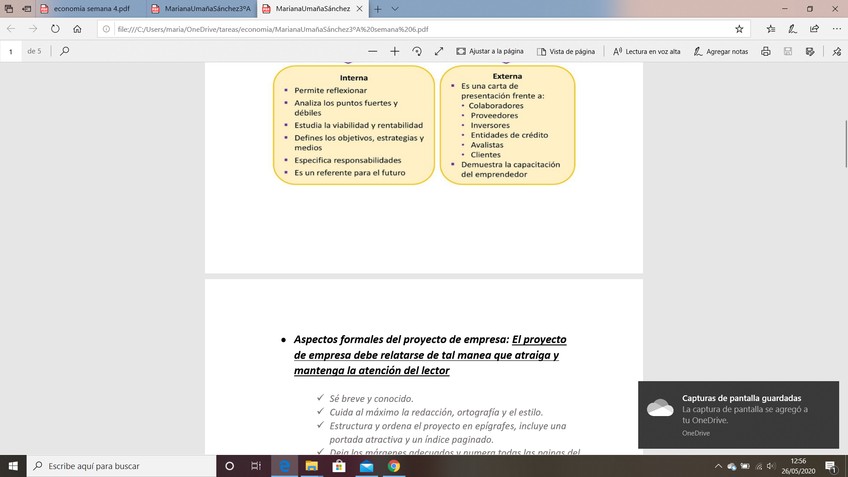
Task: Expand PDF to full screen
Action: click(439, 51)
